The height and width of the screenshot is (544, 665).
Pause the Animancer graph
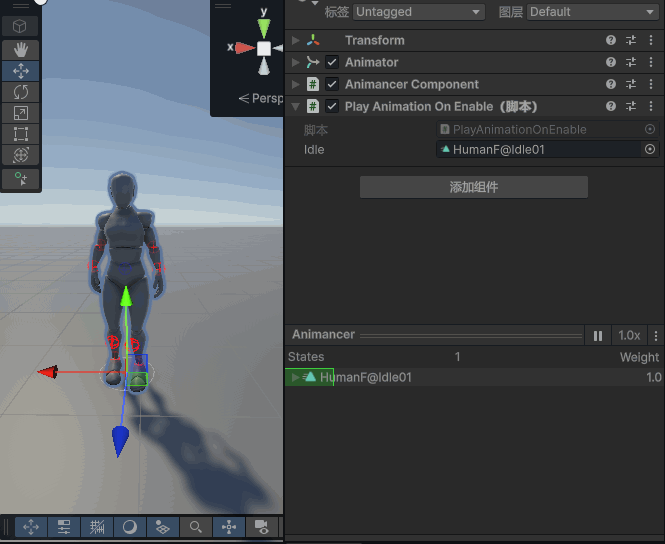coord(598,336)
